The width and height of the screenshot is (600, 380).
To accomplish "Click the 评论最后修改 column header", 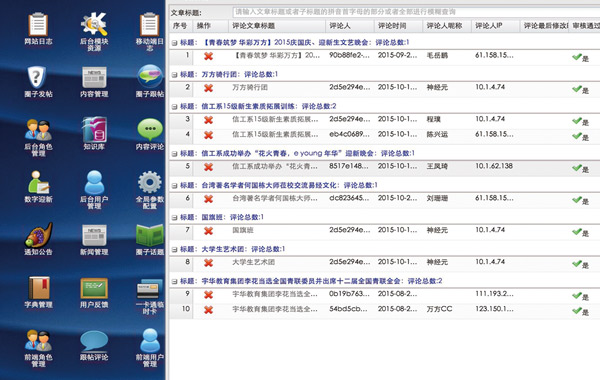I will click(545, 26).
